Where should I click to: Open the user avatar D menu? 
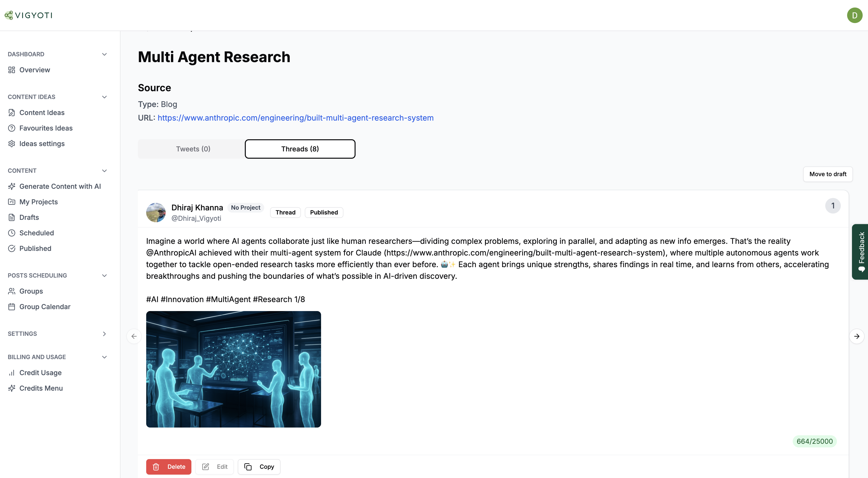coord(854,15)
